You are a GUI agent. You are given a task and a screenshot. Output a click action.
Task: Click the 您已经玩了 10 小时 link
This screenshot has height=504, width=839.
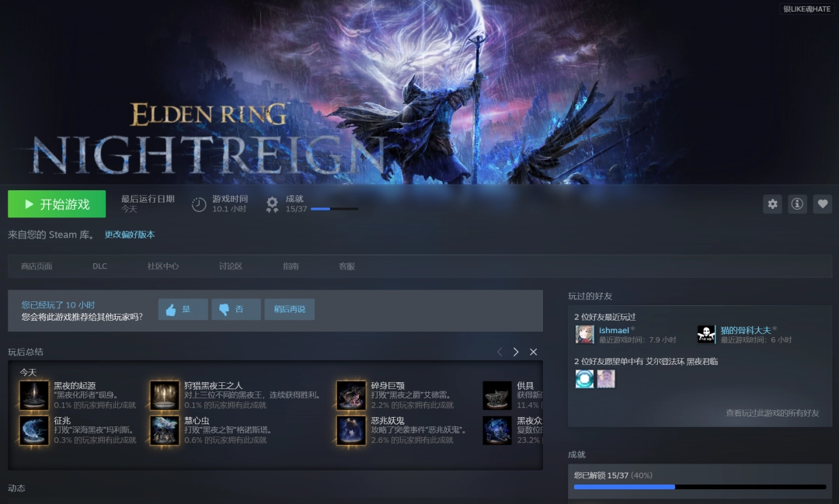pos(57,305)
